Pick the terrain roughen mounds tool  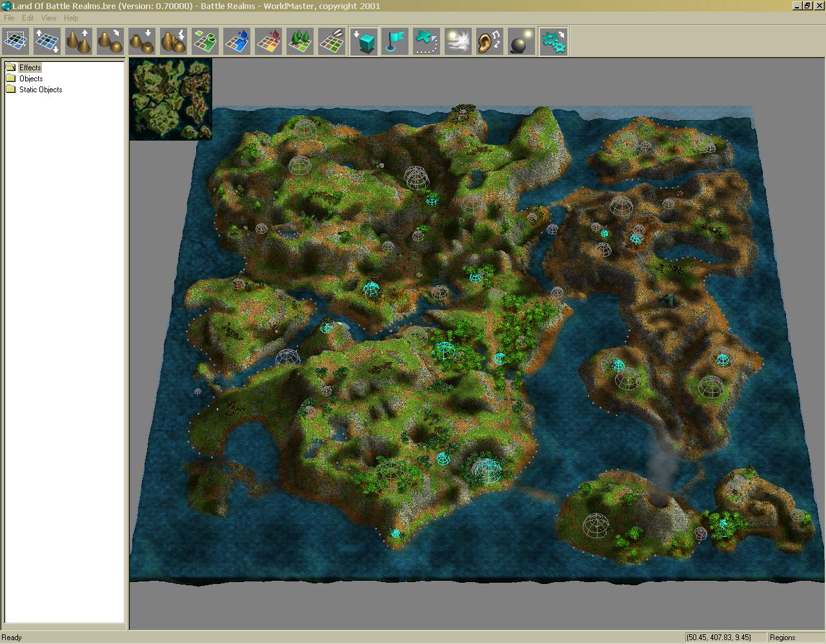(174, 41)
